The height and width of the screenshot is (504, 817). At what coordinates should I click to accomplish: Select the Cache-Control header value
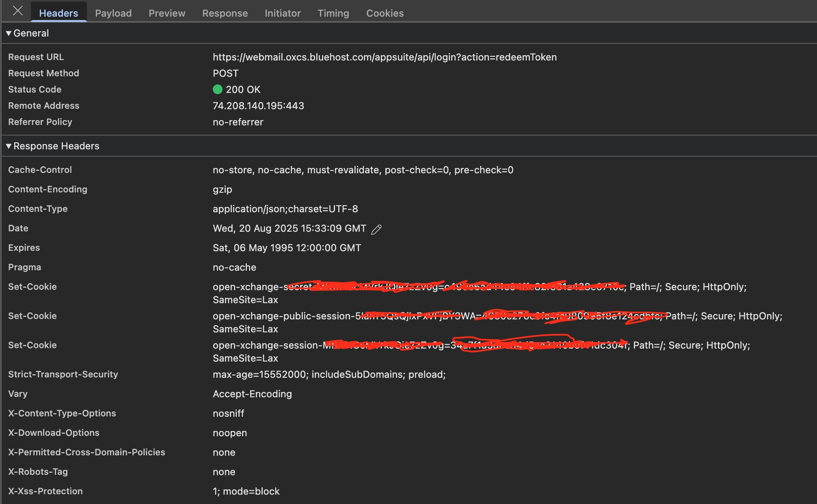(x=363, y=170)
